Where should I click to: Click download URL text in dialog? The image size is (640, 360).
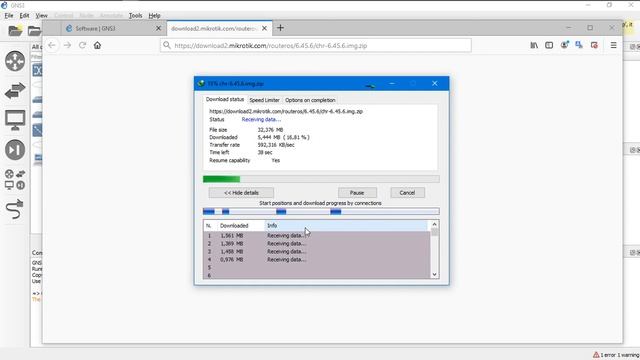tap(286, 111)
